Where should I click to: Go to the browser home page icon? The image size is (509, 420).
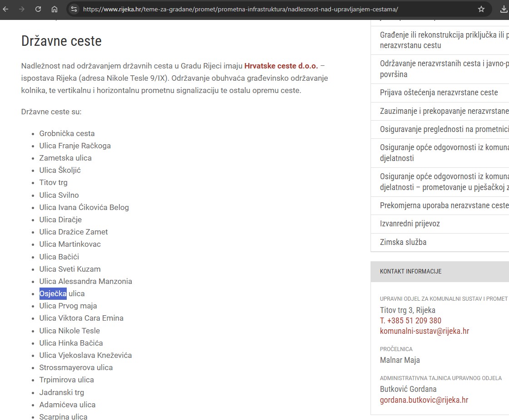coord(54,9)
